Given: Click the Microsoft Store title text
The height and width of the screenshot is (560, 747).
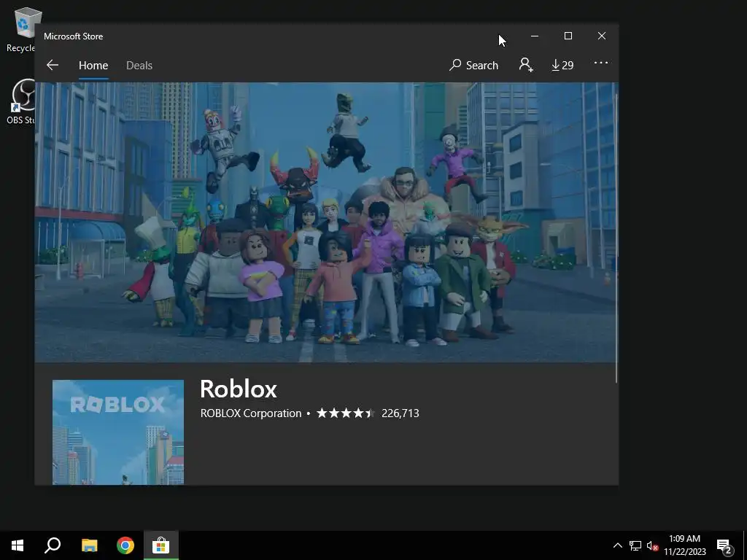Looking at the screenshot, I should click(74, 36).
